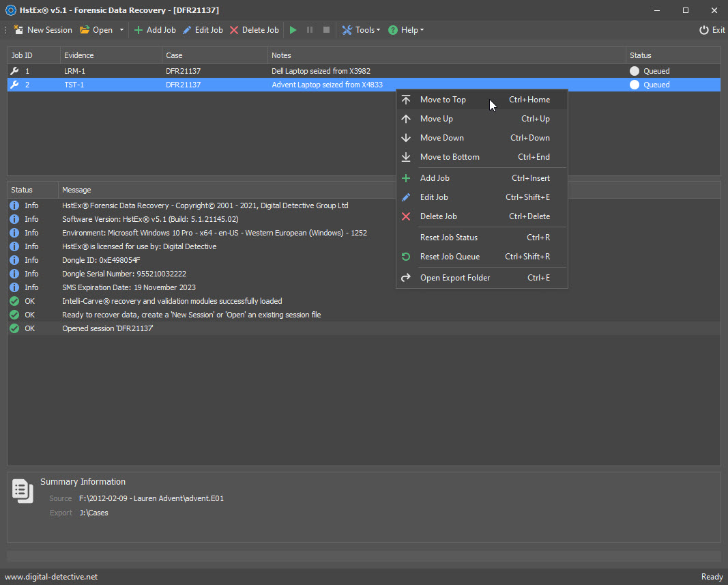Viewport: 728px width, 585px height.
Task: Click the Ready status indicator
Action: [712, 577]
